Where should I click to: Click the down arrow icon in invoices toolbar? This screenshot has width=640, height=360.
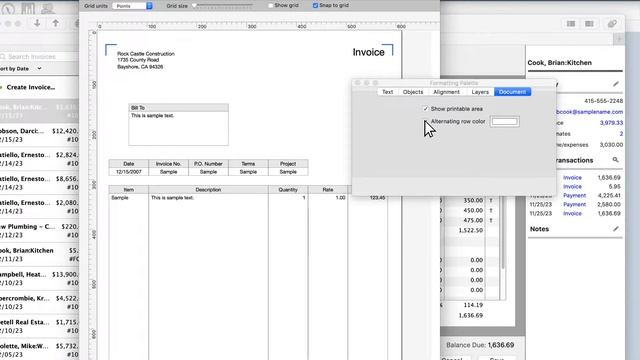37,23
